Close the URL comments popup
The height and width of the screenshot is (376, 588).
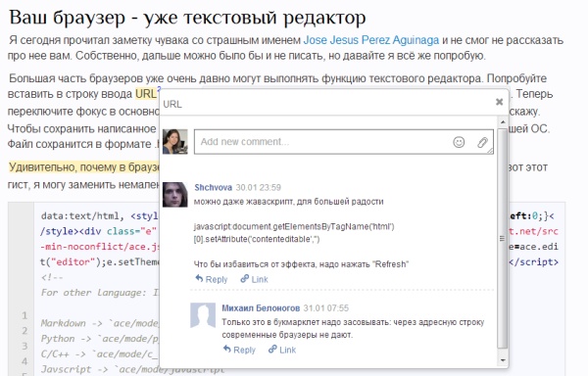pyautogui.click(x=499, y=102)
